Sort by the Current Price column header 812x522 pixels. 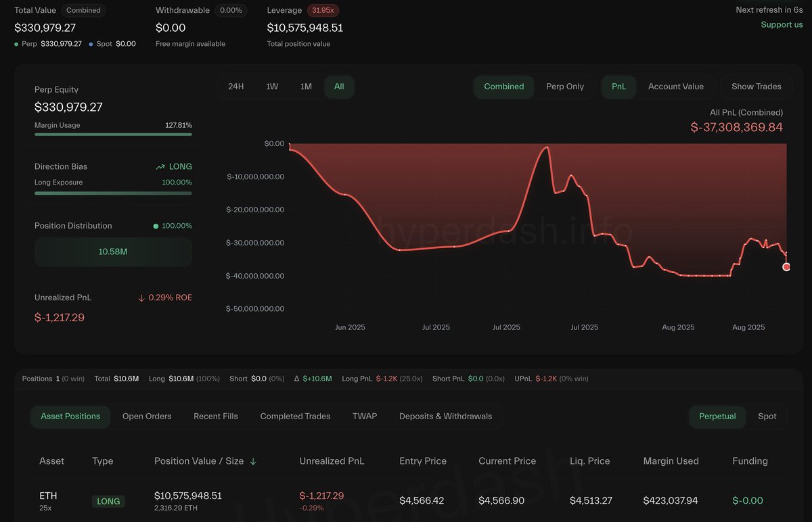coord(507,461)
